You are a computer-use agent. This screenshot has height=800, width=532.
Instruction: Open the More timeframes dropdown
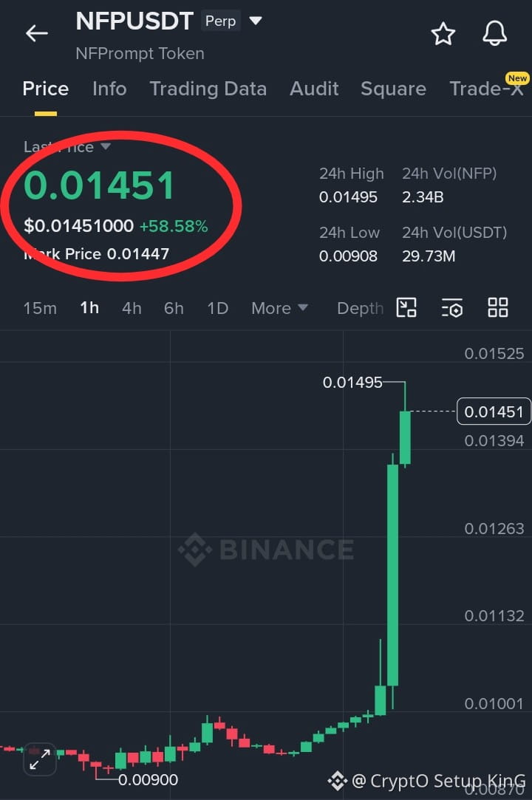(x=279, y=308)
